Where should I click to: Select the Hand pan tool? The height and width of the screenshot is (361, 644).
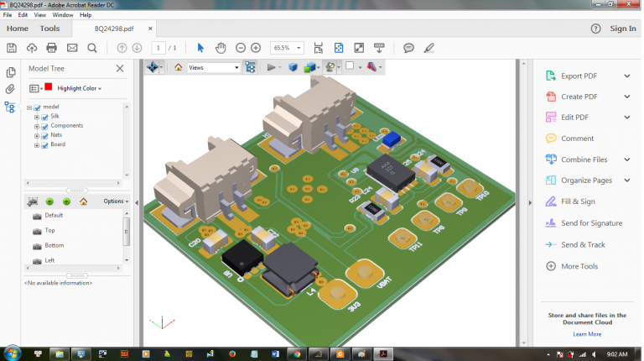coord(221,48)
